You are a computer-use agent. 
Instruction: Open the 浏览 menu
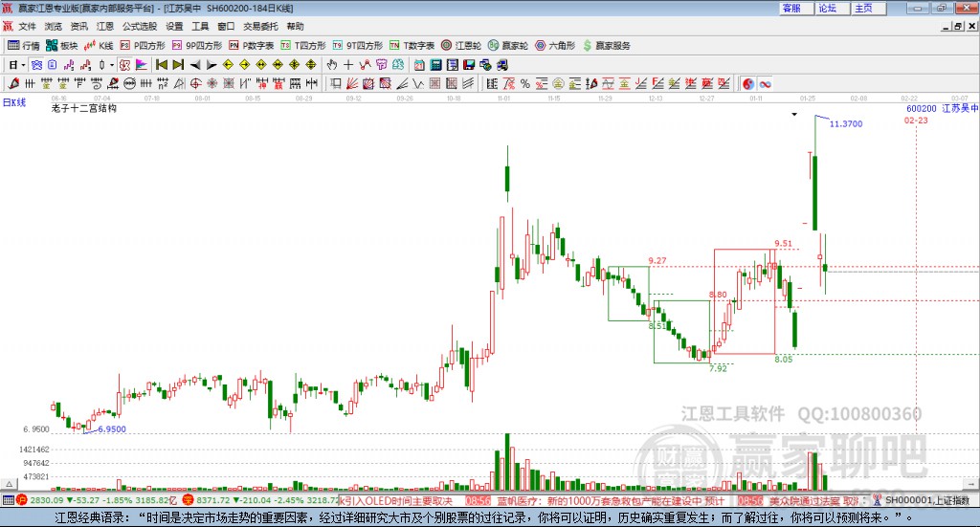click(x=54, y=26)
